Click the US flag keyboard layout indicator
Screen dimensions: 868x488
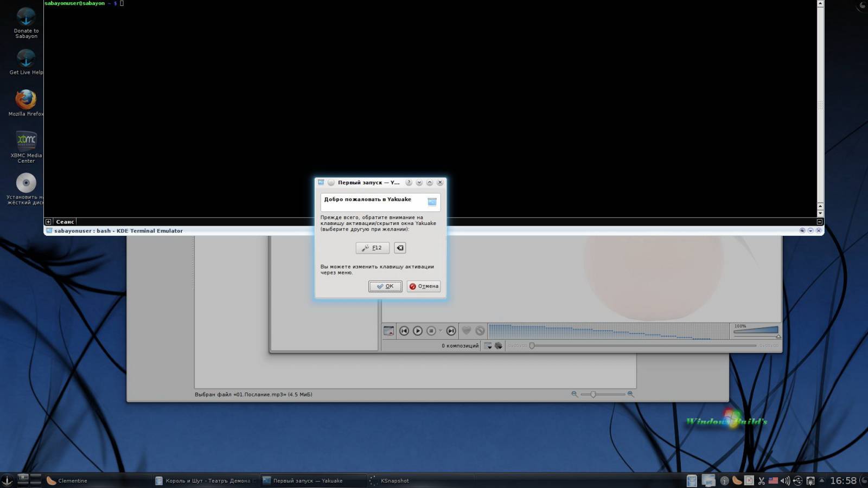774,480
